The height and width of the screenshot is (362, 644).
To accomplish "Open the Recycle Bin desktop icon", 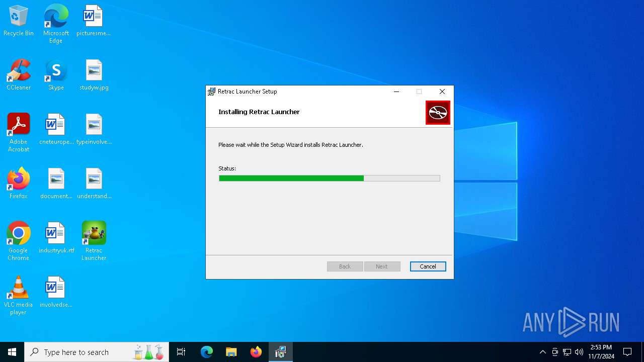I will pyautogui.click(x=19, y=21).
